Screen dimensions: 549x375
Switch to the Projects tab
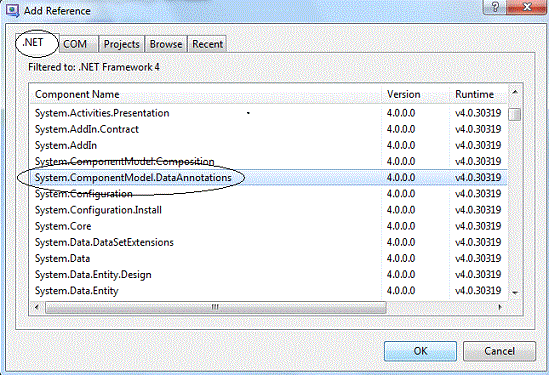(x=121, y=44)
